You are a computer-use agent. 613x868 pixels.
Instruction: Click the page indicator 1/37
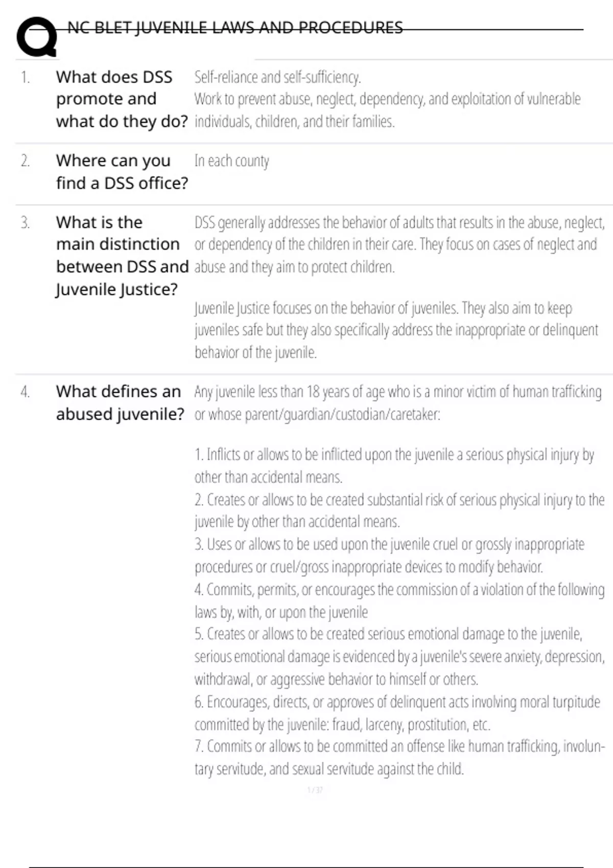pyautogui.click(x=315, y=790)
